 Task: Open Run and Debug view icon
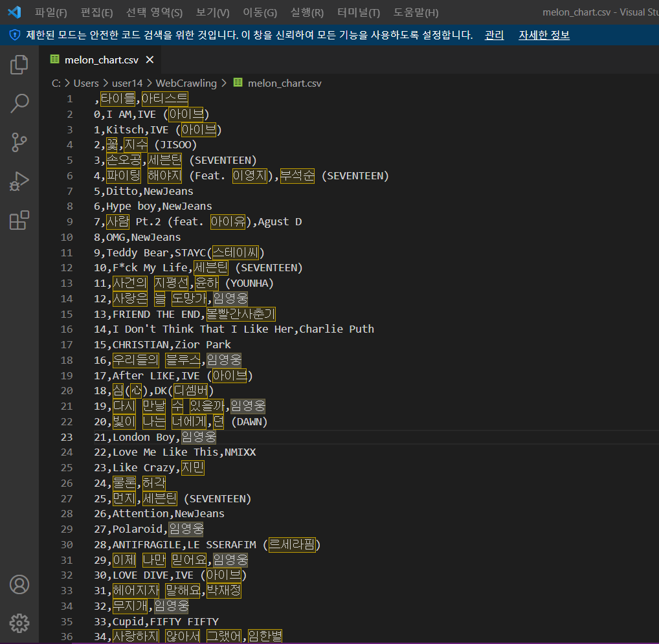(x=19, y=181)
